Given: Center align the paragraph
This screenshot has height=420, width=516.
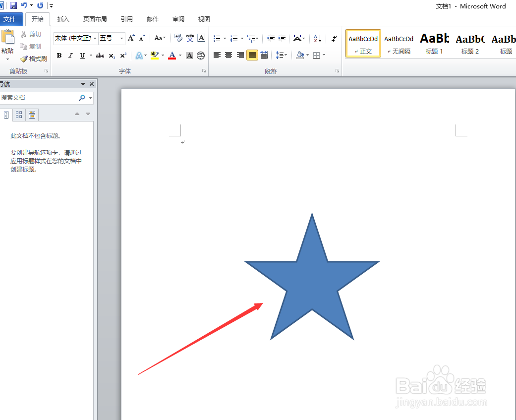Looking at the screenshot, I should tap(228, 55).
